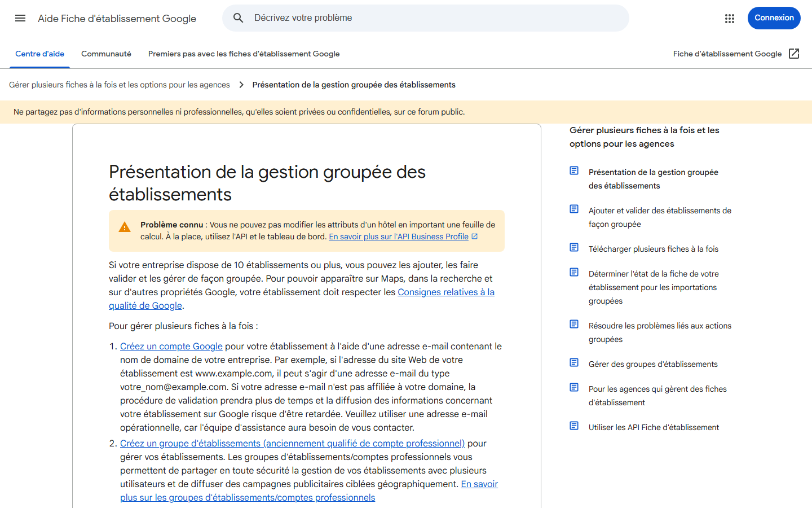Click article icon next to Résoudre les problèmes

point(574,324)
